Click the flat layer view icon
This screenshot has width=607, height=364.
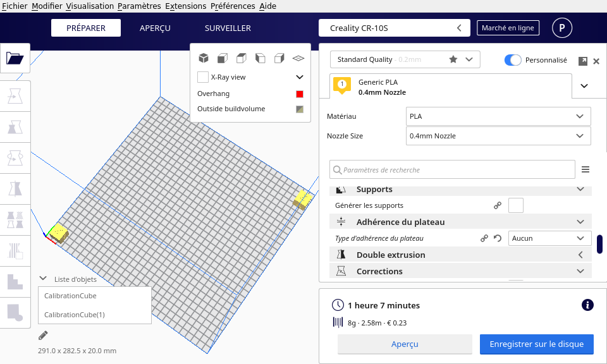298,58
